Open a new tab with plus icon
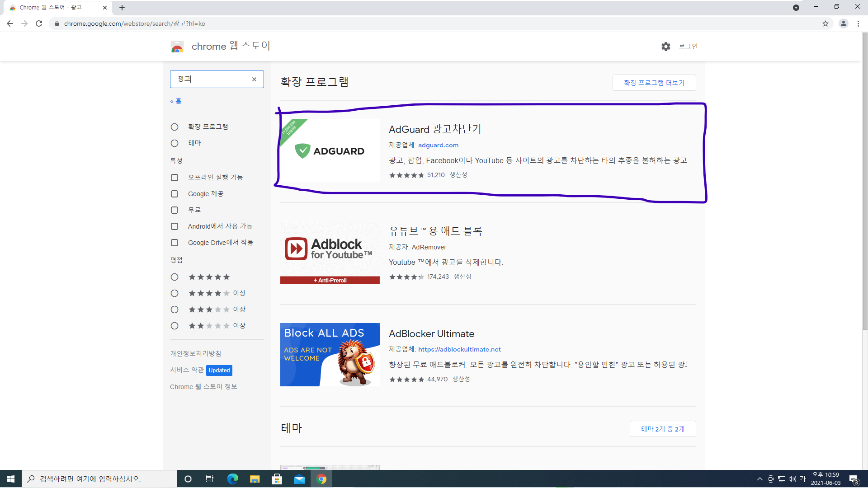The image size is (868, 488). click(x=122, y=8)
